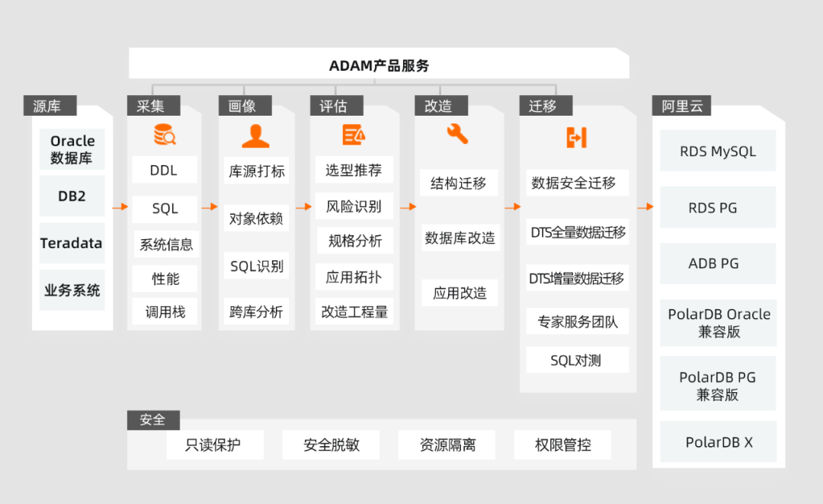823x504 pixels.
Task: Click the 专家服务团队 item
Action: point(578,321)
